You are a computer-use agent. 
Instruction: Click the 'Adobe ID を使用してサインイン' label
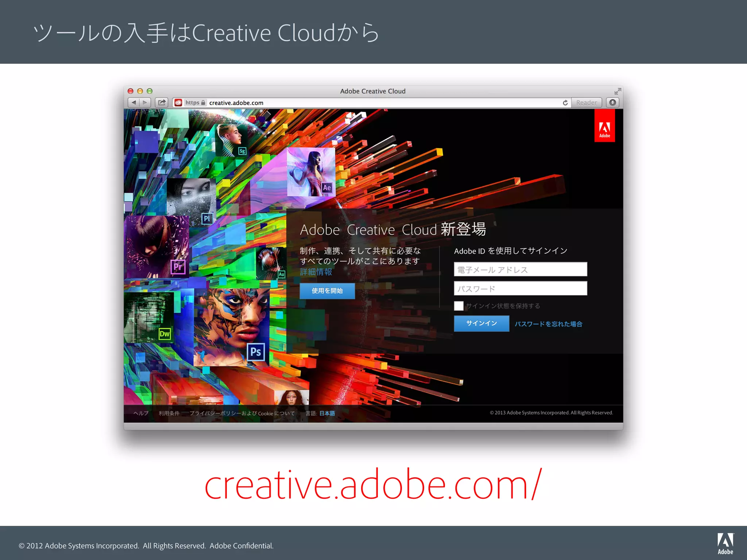tap(511, 251)
